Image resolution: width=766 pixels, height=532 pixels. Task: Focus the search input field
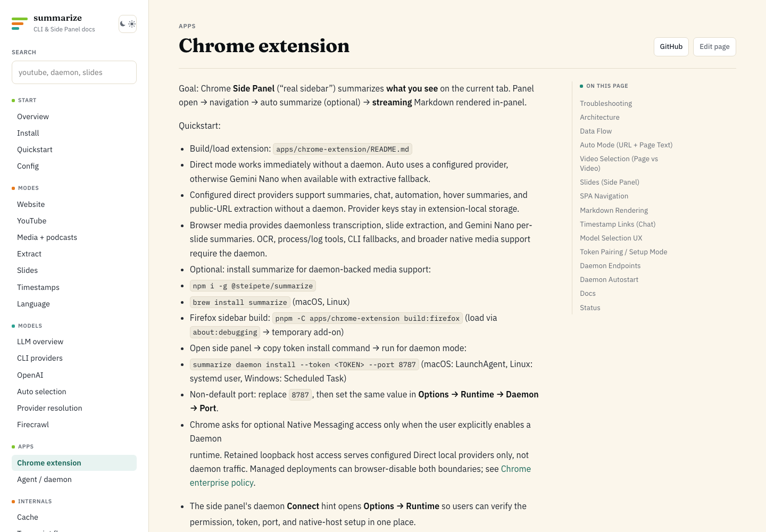(x=74, y=72)
